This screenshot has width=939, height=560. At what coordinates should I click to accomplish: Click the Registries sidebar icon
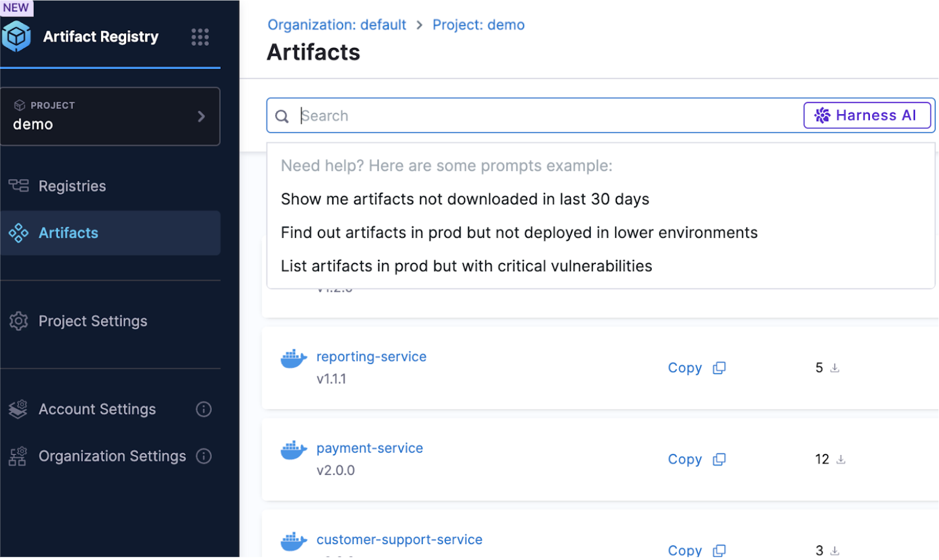[x=18, y=186]
